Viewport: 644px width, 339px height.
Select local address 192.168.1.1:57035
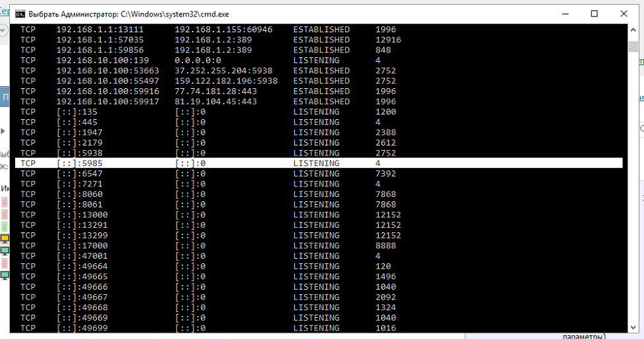click(x=100, y=39)
